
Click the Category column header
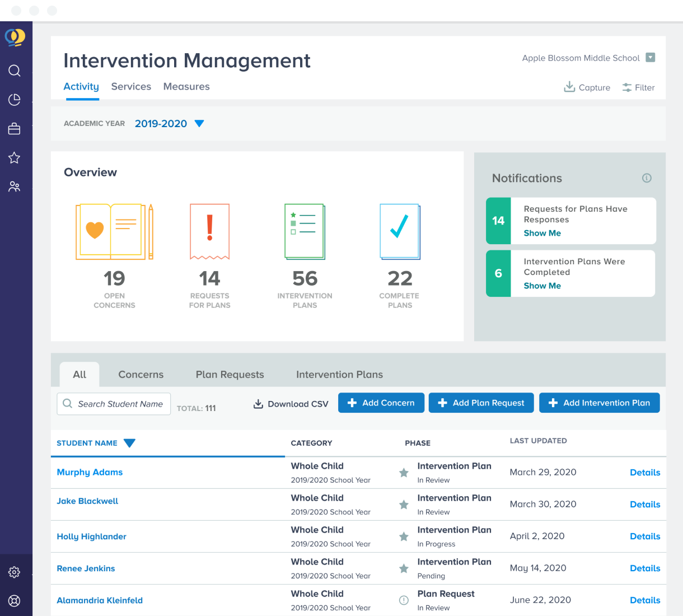(x=311, y=443)
